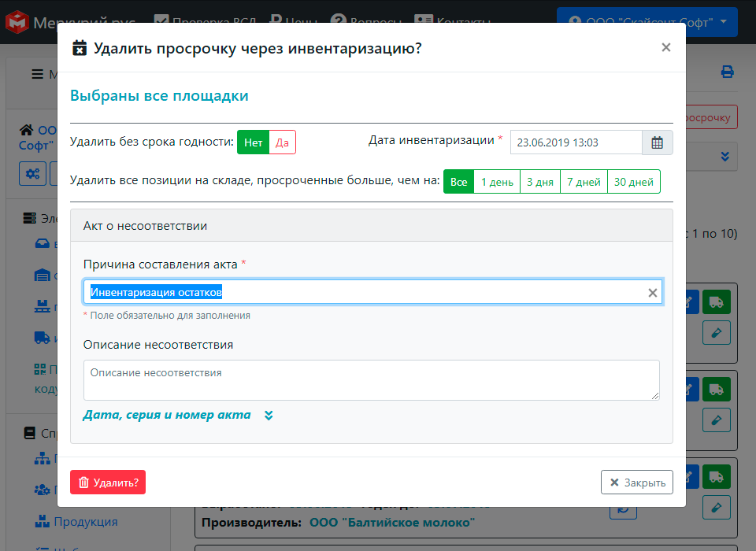756x551 pixels.
Task: Click the Закрыть button
Action: 636,483
